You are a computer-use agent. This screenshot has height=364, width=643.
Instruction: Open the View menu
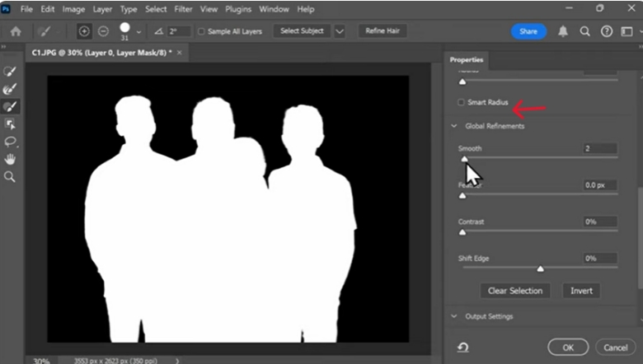pos(209,9)
